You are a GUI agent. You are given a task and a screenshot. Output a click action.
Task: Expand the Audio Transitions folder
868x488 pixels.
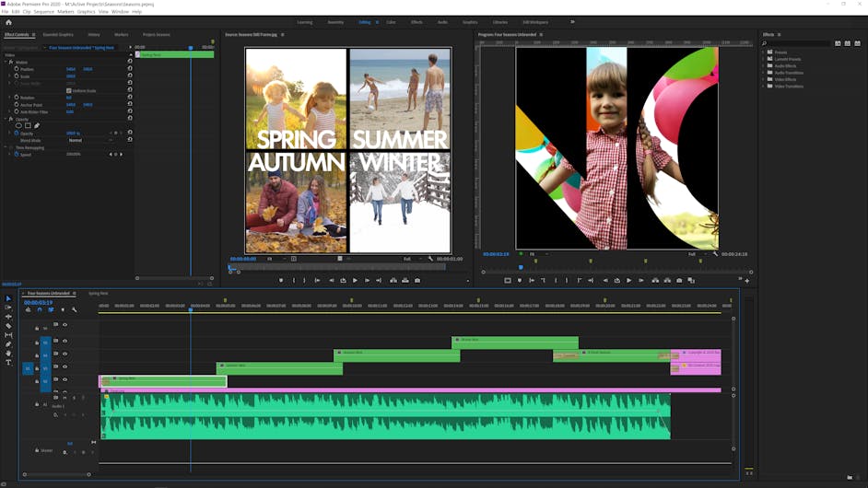[x=765, y=73]
